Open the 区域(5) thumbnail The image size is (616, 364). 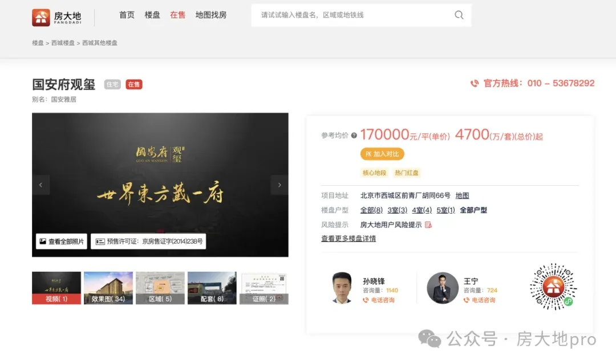tap(160, 288)
